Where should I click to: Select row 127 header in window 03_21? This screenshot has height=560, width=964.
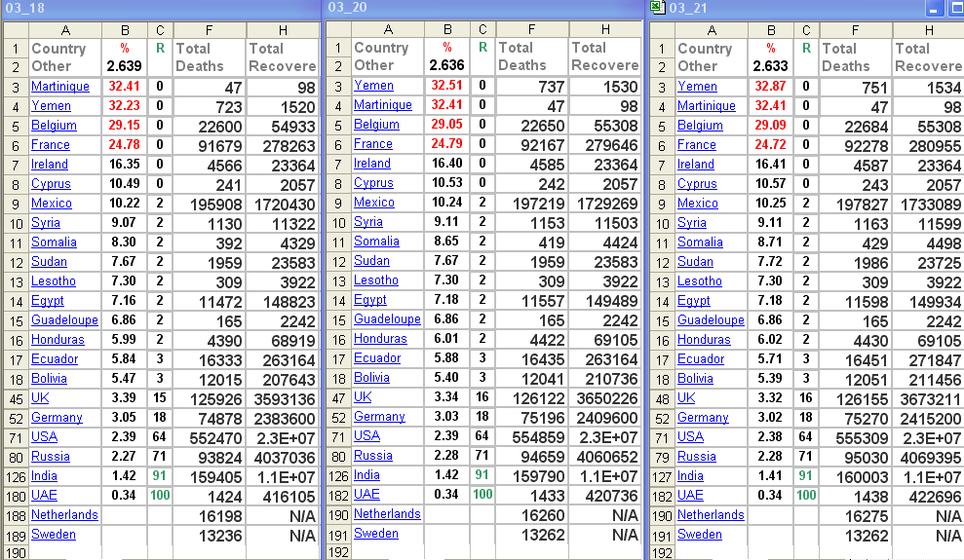[662, 476]
